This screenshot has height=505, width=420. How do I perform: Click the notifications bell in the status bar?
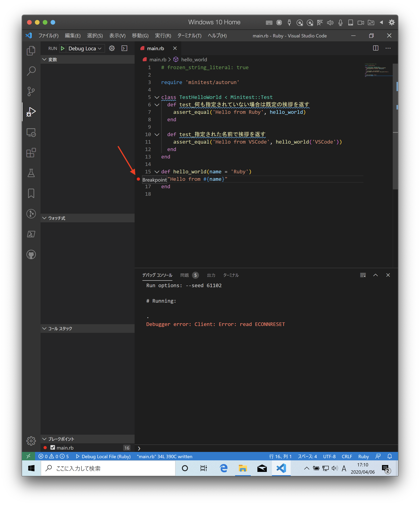pyautogui.click(x=389, y=456)
